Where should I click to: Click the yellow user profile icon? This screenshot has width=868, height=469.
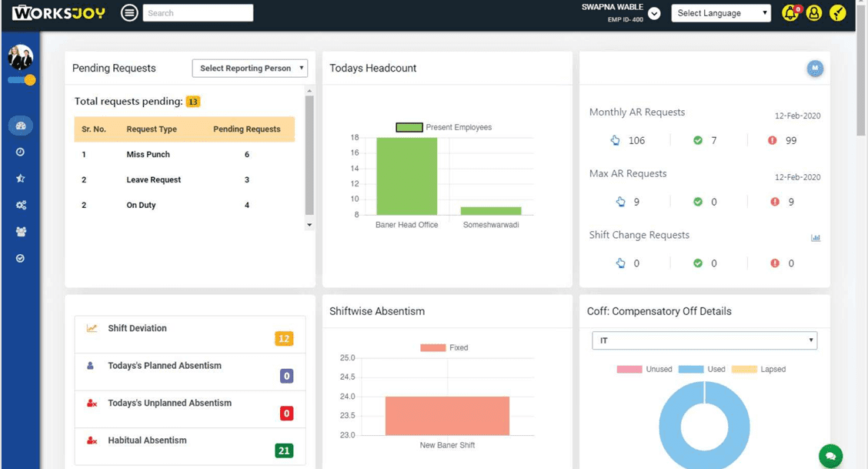(813, 13)
